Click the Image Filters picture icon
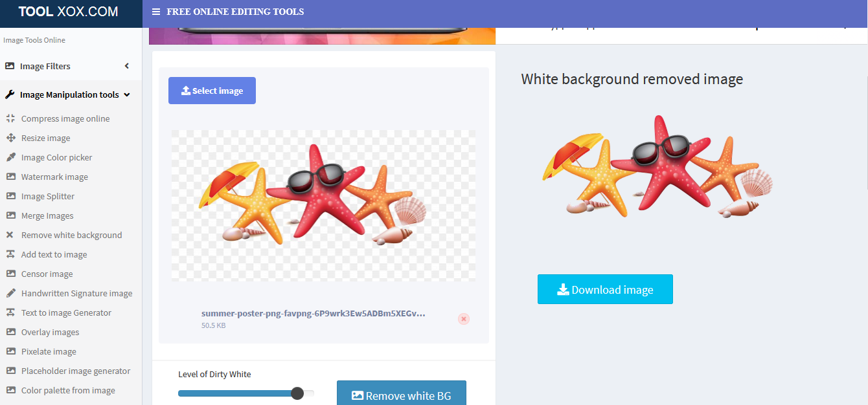 [10, 66]
